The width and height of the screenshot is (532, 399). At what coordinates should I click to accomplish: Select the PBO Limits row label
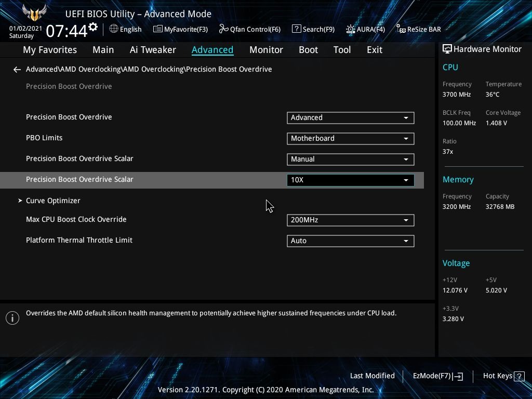point(44,138)
